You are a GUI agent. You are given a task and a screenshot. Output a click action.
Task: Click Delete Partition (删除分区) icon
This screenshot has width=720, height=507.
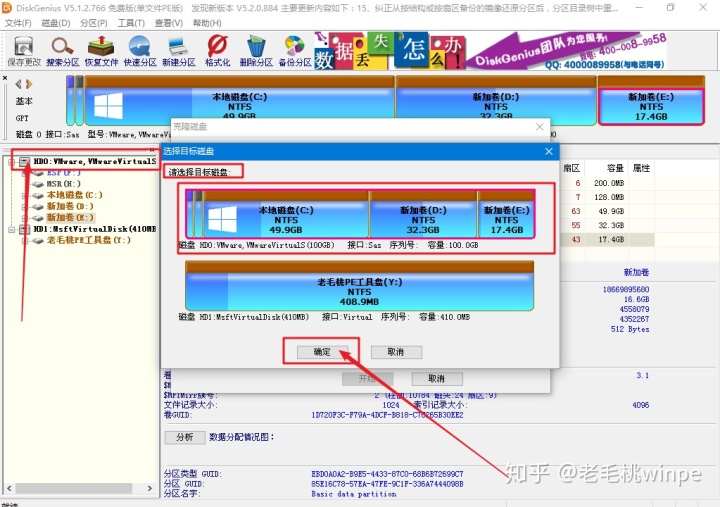(x=256, y=51)
